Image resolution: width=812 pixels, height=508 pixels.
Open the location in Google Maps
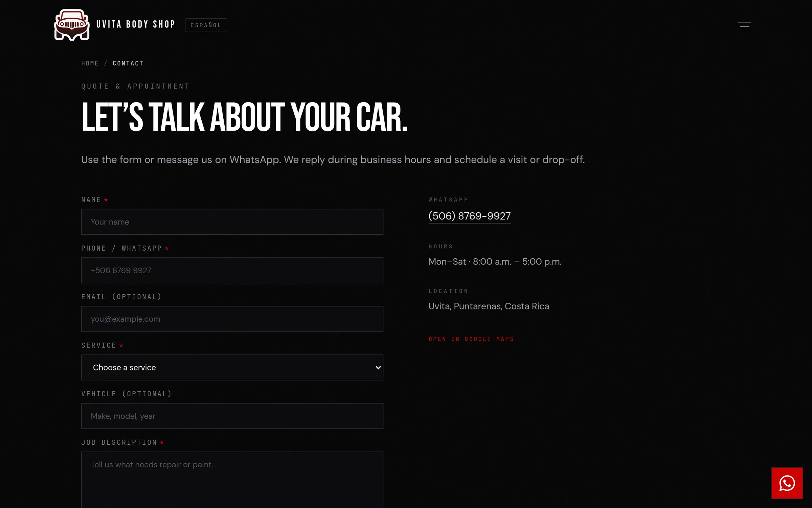click(471, 339)
